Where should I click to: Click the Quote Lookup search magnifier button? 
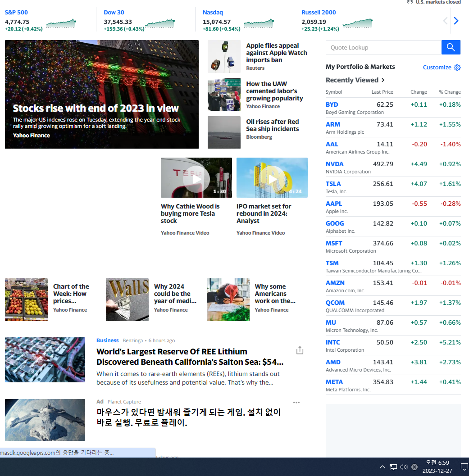point(451,47)
